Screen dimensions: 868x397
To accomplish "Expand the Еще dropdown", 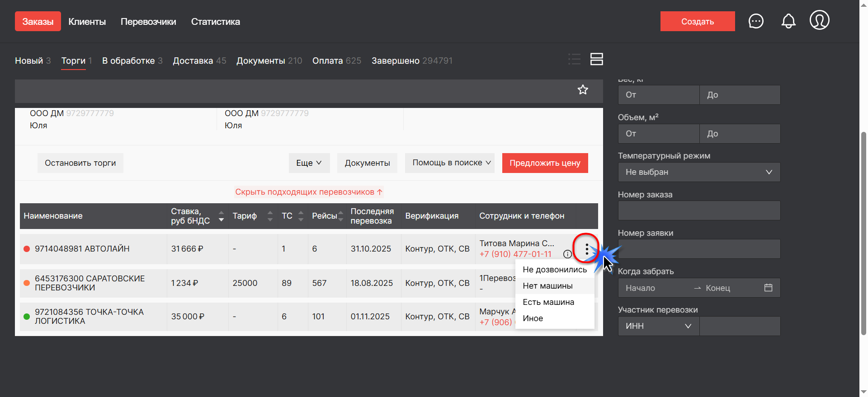I will point(309,163).
